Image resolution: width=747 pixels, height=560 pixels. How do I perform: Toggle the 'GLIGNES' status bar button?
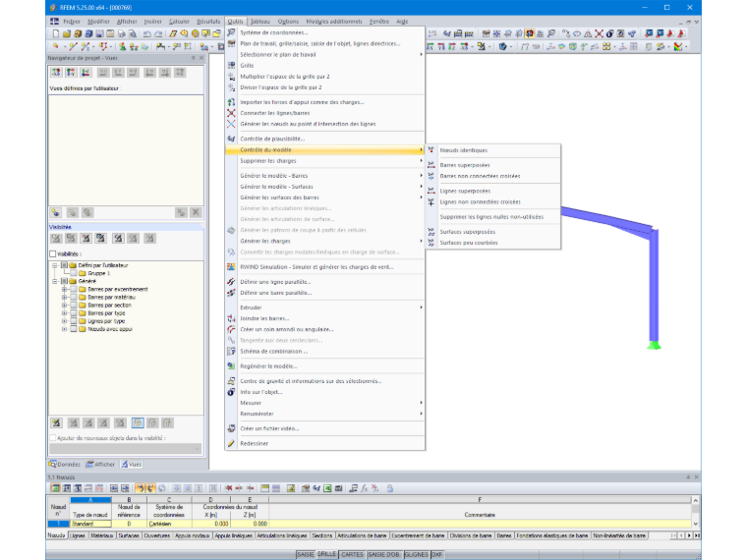[417, 555]
